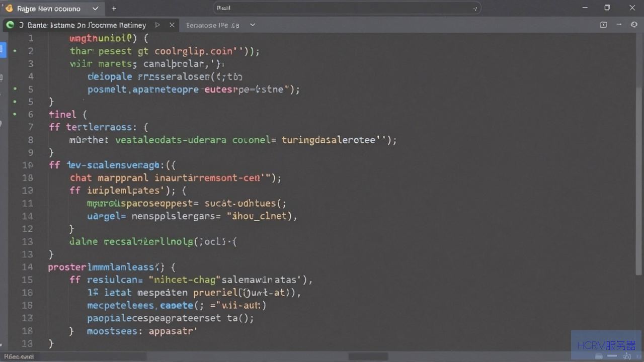This screenshot has width=644, height=362.
Task: Toggle the gutter dot next to line 5
Action: (x=15, y=88)
